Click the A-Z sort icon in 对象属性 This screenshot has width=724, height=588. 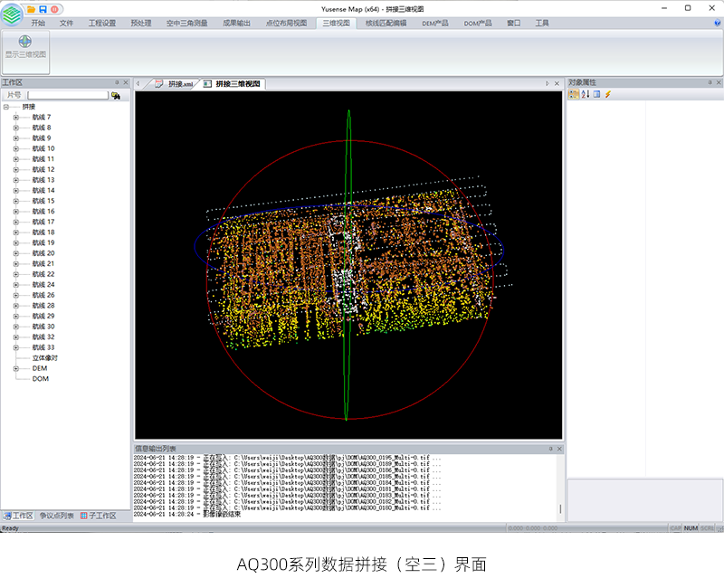point(586,94)
